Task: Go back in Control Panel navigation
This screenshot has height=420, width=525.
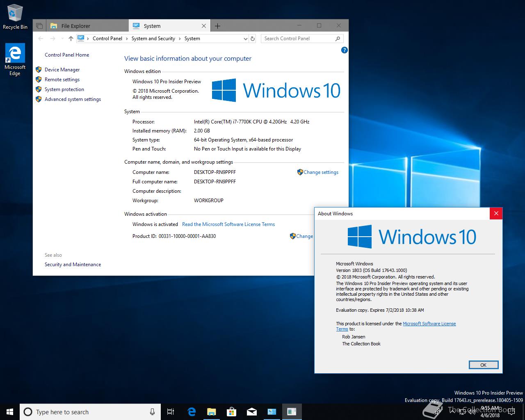Action: [x=41, y=39]
